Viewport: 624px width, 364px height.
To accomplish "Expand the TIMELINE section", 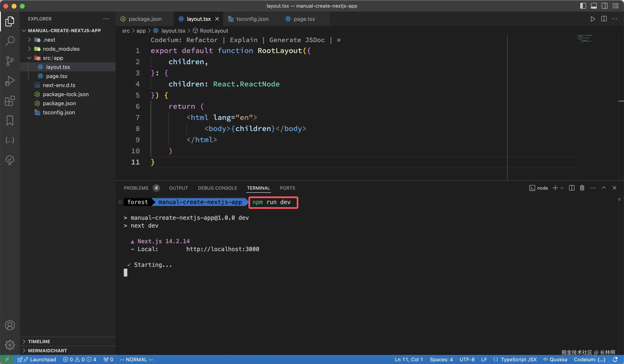I will point(39,342).
